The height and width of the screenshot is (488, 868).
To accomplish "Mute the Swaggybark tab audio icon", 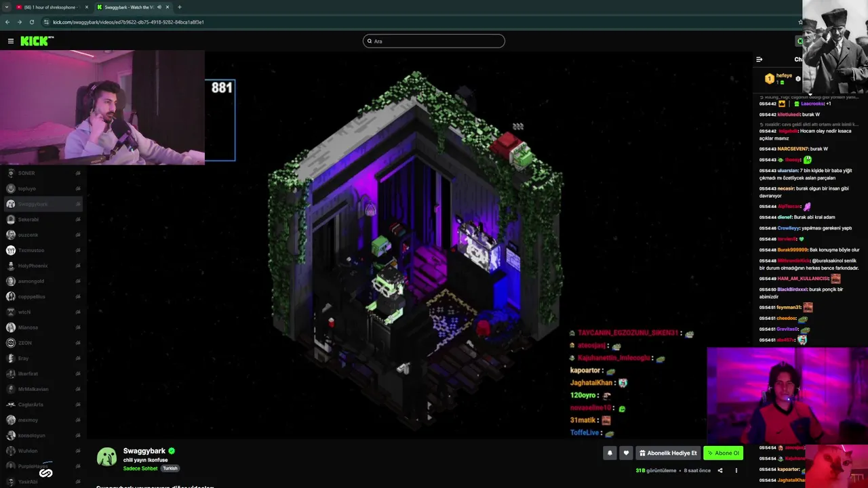I will (x=159, y=7).
